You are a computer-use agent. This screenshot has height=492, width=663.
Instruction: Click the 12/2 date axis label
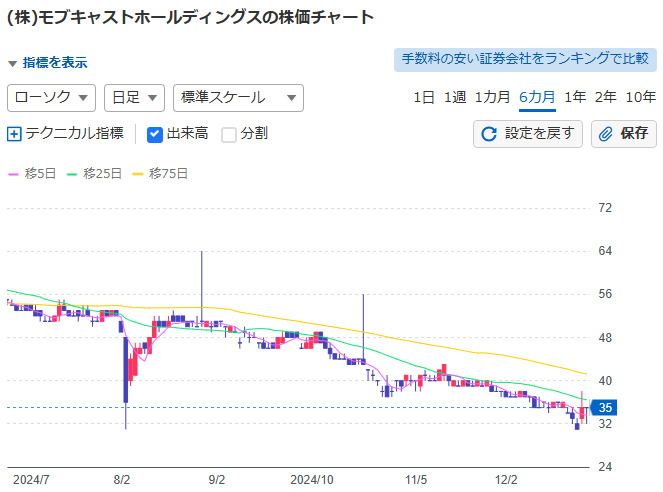click(506, 480)
